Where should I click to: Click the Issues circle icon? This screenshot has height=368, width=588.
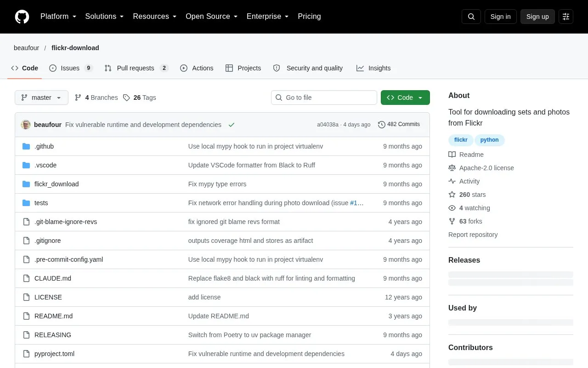53,68
